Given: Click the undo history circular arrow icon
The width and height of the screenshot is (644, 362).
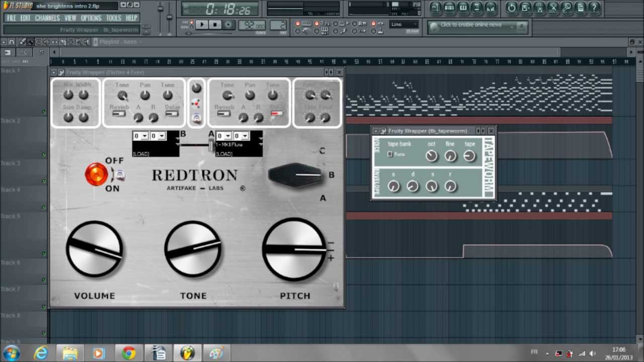Looking at the screenshot, I should (512, 8).
